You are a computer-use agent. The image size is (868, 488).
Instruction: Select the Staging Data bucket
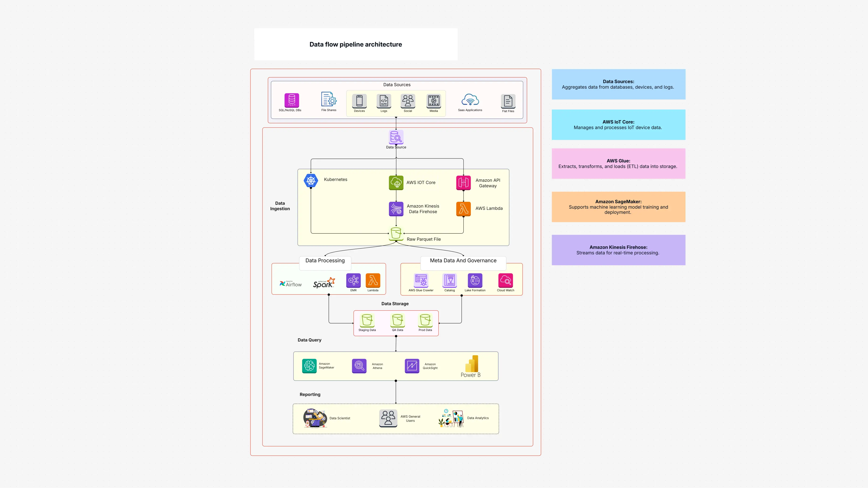pos(367,321)
